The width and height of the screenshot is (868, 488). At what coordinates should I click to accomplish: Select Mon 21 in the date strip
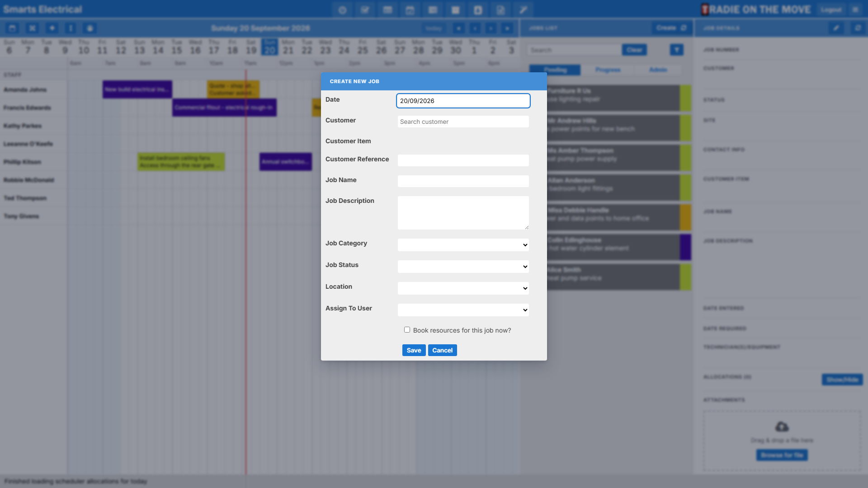(288, 47)
